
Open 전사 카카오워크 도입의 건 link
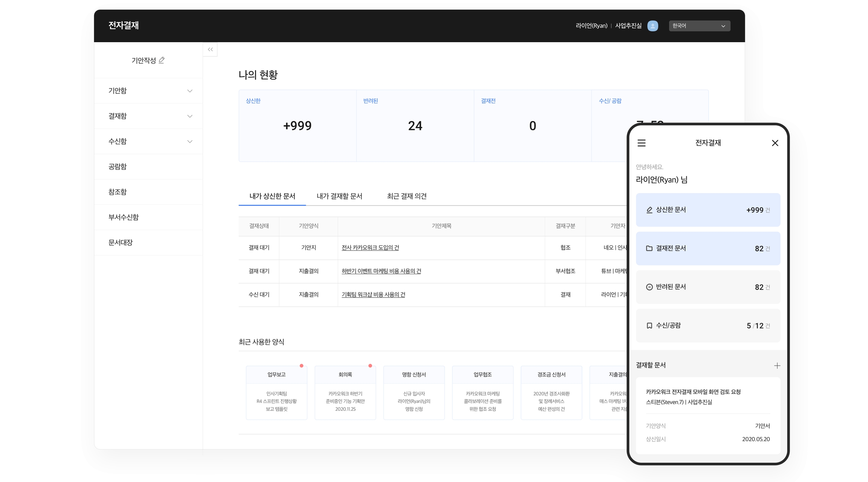(x=370, y=248)
